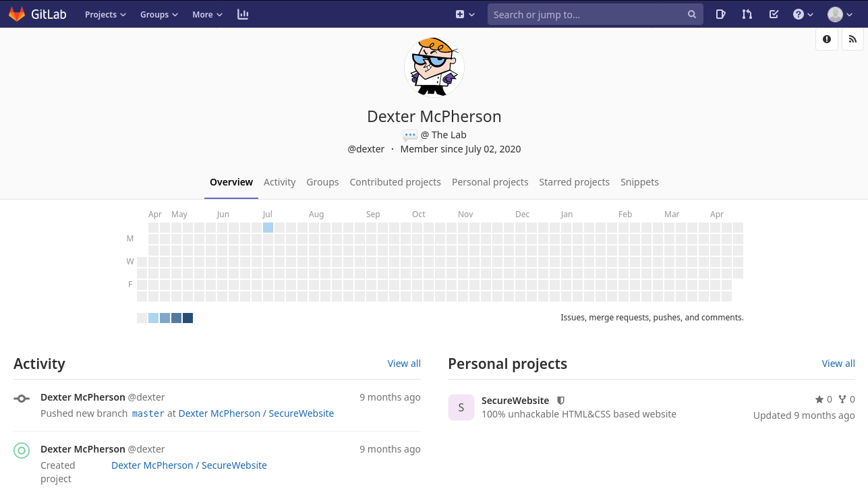The width and height of the screenshot is (868, 491).
Task: Open the Help question mark dropdown
Action: 803,14
